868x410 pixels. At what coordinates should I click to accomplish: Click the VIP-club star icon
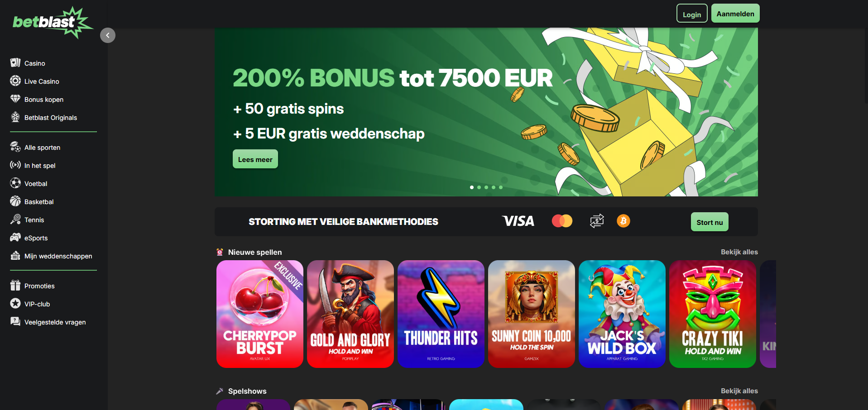coord(15,303)
